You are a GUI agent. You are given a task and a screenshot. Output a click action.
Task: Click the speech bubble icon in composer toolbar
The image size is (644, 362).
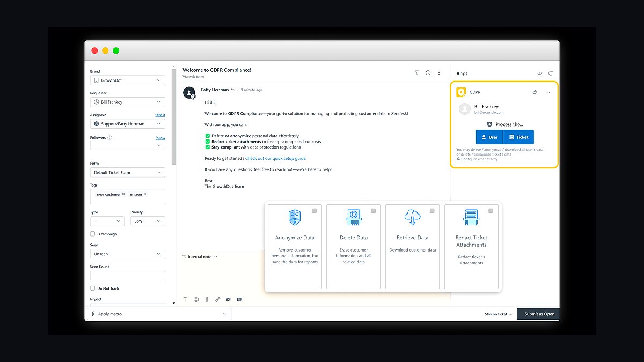tap(239, 299)
